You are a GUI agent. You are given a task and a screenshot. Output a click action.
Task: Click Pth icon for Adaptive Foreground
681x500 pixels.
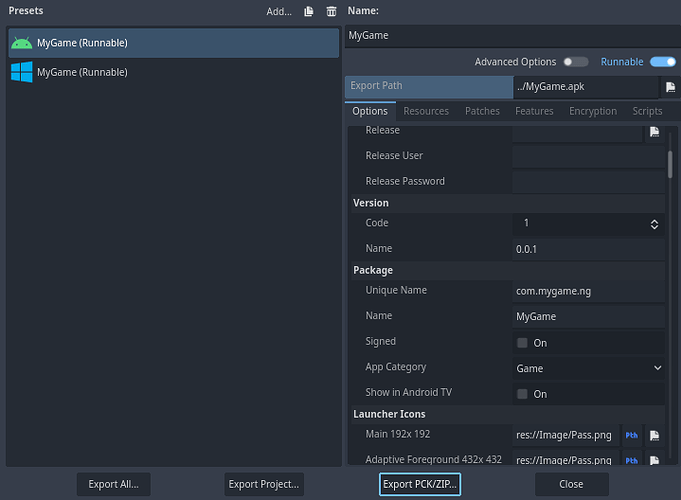[631, 460]
